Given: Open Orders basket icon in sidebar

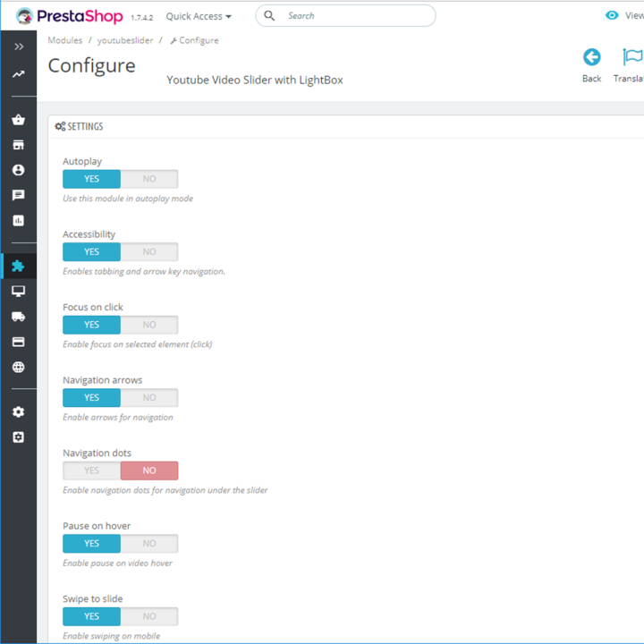Looking at the screenshot, I should [x=19, y=120].
